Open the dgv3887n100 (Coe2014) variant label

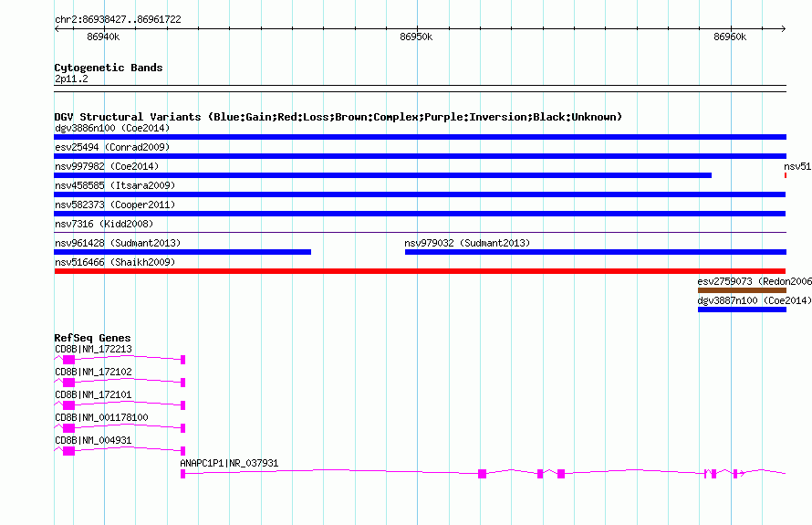point(755,300)
